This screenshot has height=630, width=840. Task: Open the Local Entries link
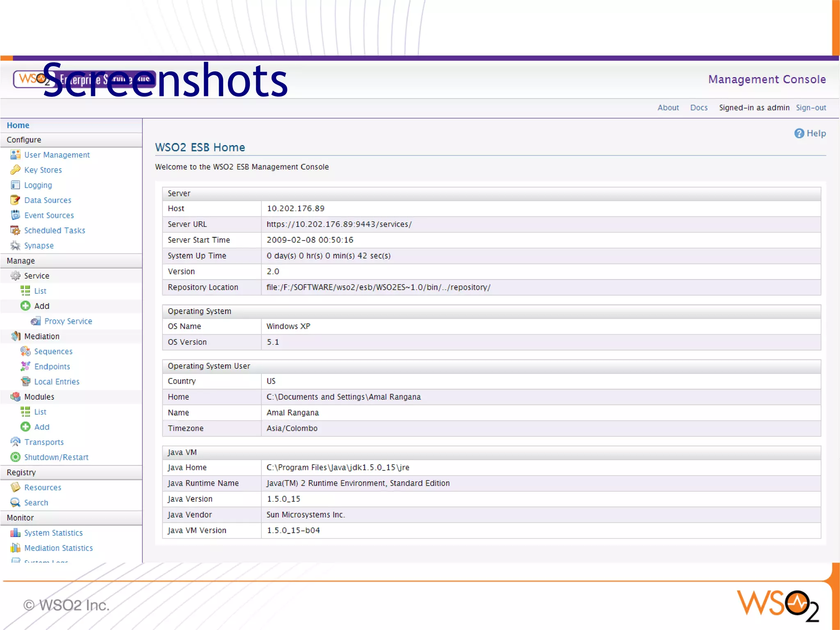pyautogui.click(x=57, y=382)
